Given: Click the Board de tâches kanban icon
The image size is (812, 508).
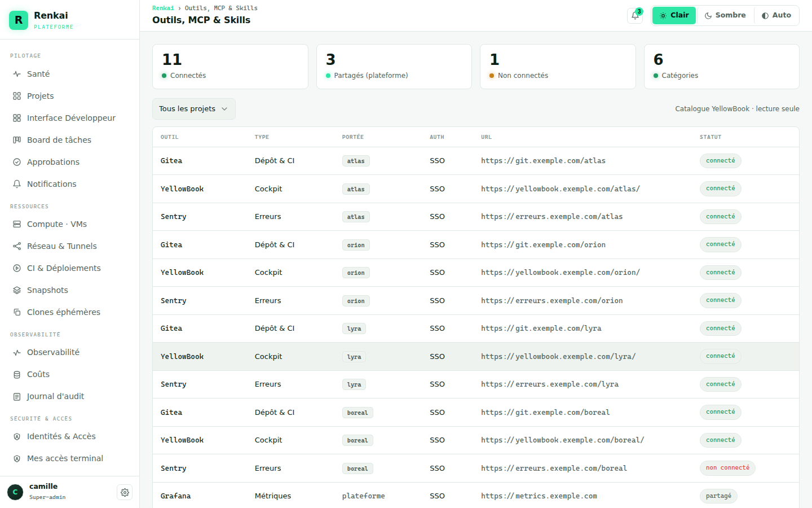Looking at the screenshot, I should click(17, 140).
